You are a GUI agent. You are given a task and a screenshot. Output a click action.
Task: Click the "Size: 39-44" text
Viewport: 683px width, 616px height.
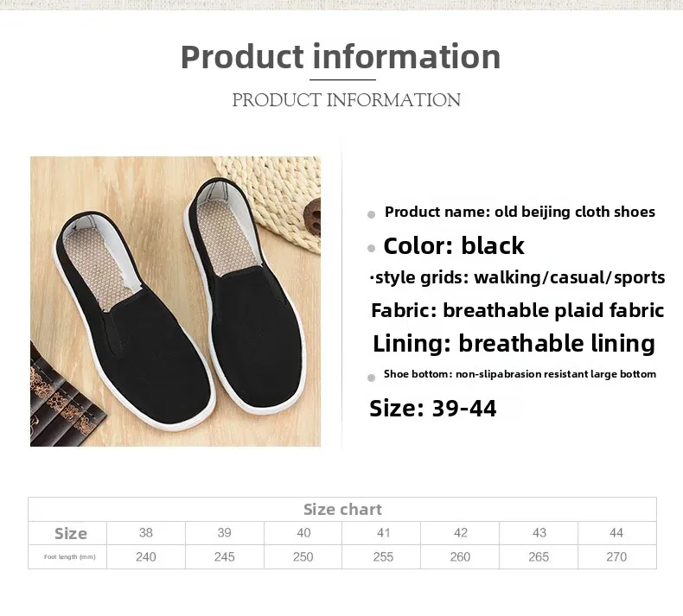coord(433,408)
